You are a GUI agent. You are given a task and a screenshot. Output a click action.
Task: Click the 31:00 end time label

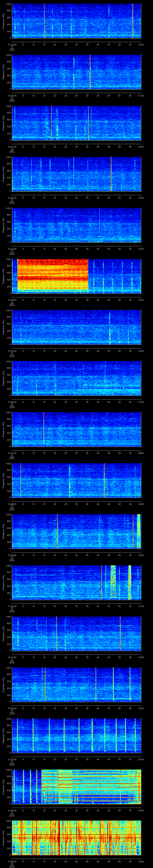click(141, 606)
